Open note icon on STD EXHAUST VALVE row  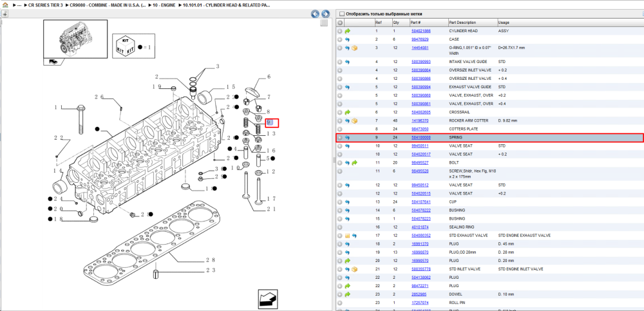pyautogui.click(x=347, y=236)
